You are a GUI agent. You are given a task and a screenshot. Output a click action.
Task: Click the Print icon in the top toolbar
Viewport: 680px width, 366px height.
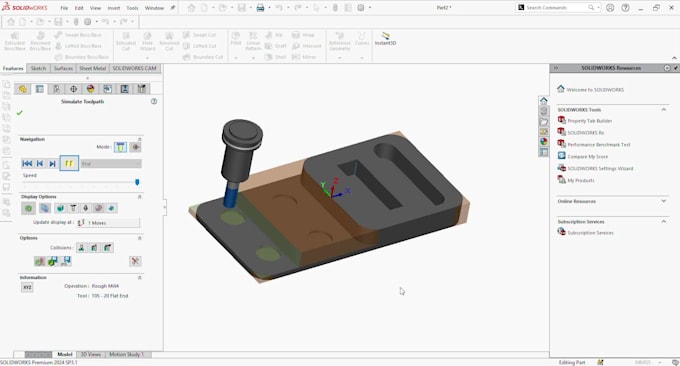click(260, 8)
